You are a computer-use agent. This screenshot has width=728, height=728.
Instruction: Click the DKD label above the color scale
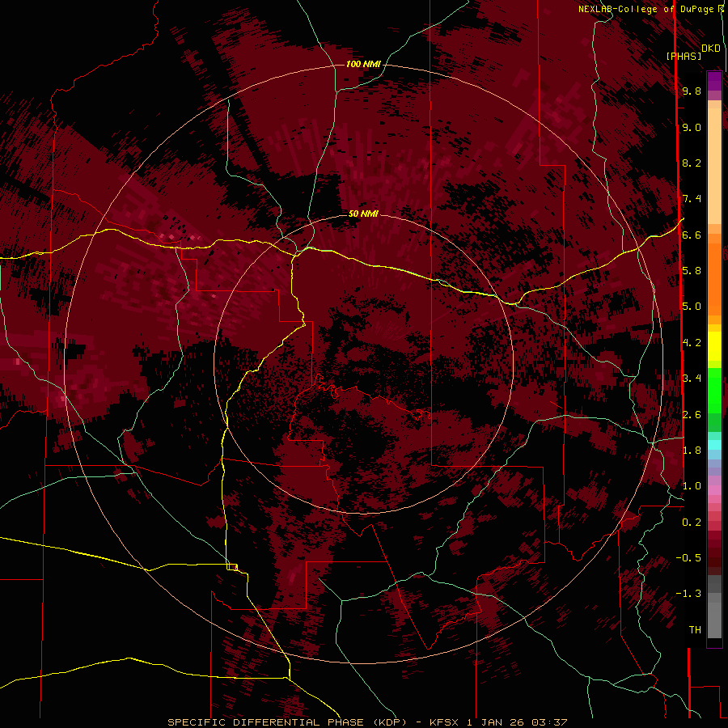pyautogui.click(x=711, y=49)
